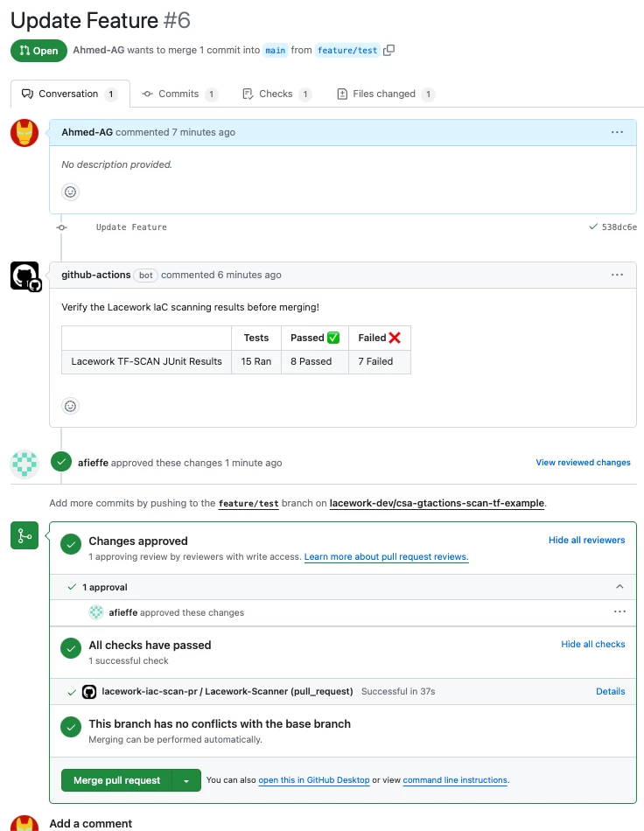Click the commit node icon beside Update Feature
644x831 pixels.
61,227
